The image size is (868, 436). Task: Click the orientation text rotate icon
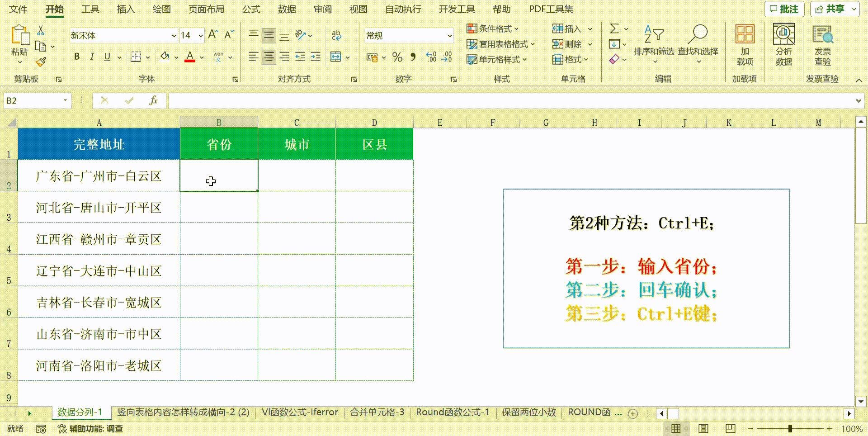300,35
